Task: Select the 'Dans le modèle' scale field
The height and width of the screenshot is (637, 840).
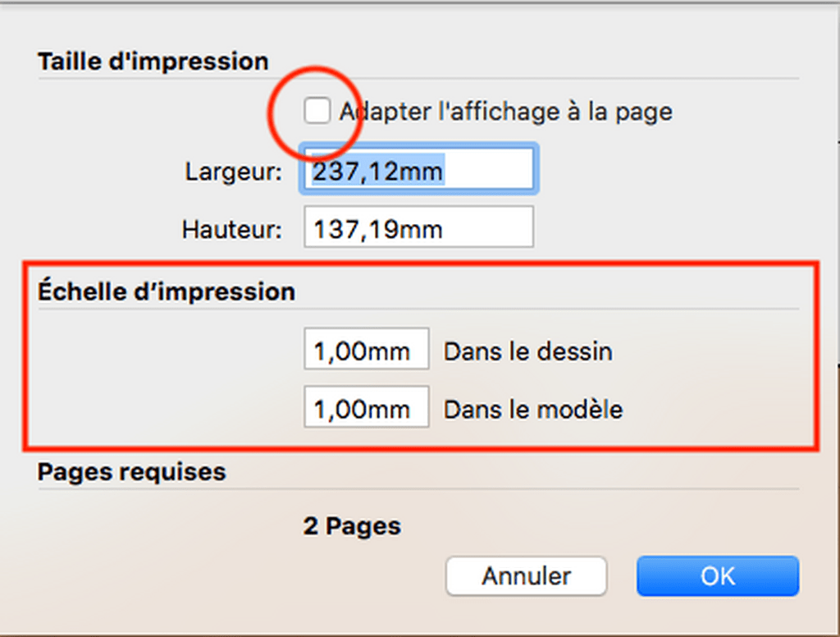Action: 367,407
